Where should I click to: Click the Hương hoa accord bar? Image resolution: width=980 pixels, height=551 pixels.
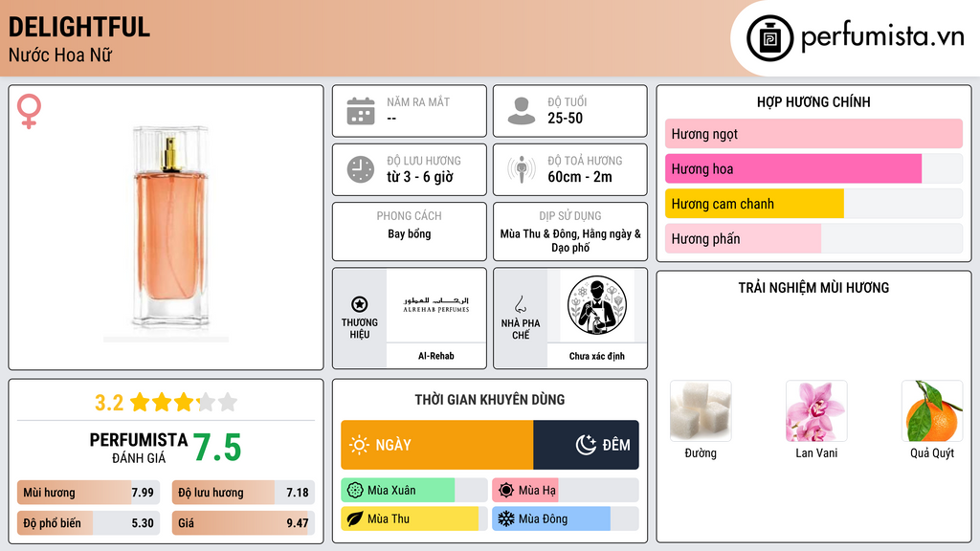pos(813,168)
